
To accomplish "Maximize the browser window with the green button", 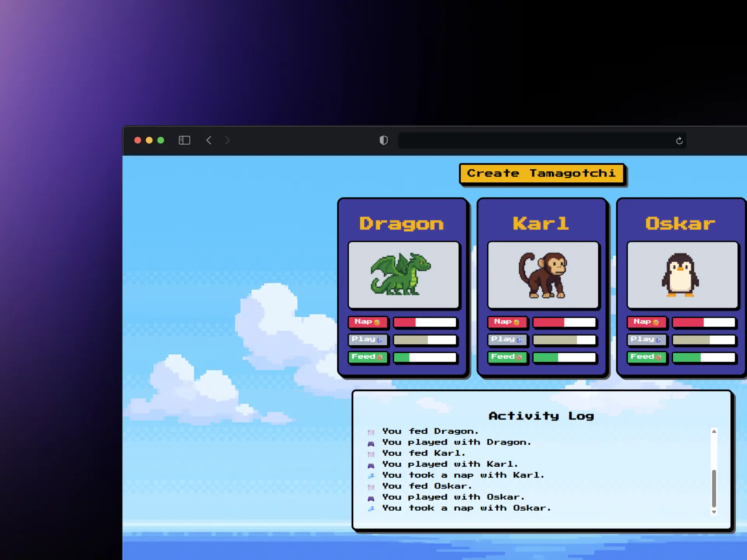I will pos(161,140).
